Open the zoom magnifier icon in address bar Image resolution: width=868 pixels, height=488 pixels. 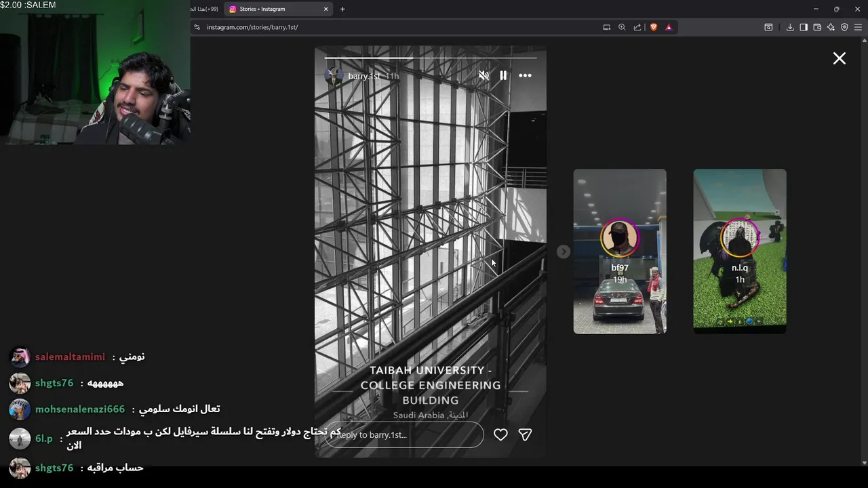[622, 27]
